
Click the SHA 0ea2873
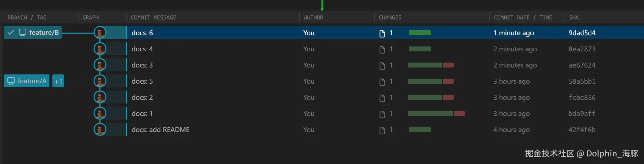[582, 49]
